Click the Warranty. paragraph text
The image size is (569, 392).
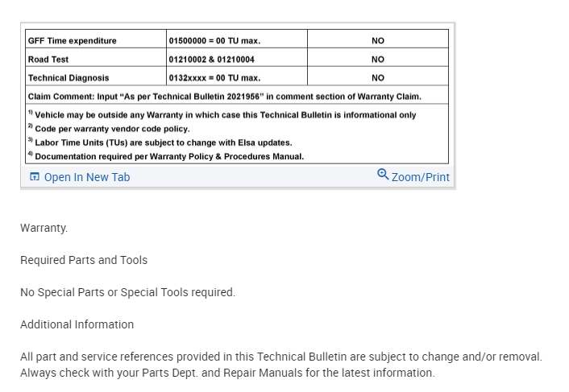pos(44,228)
